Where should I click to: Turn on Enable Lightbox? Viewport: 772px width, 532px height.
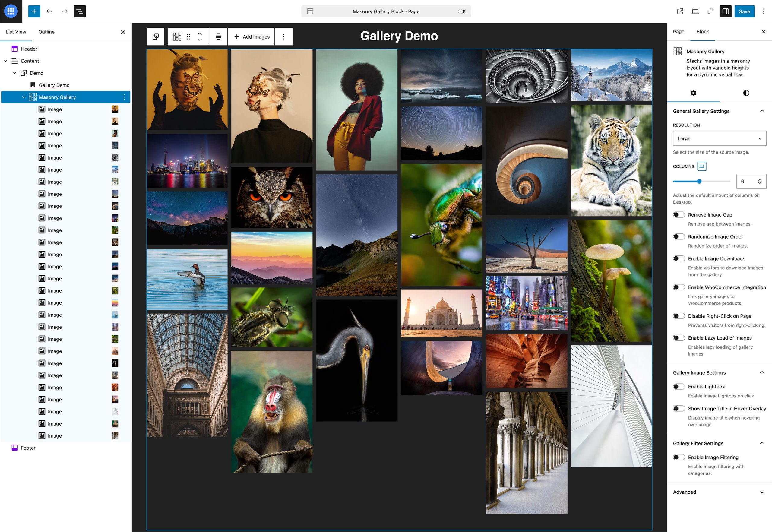tap(679, 387)
